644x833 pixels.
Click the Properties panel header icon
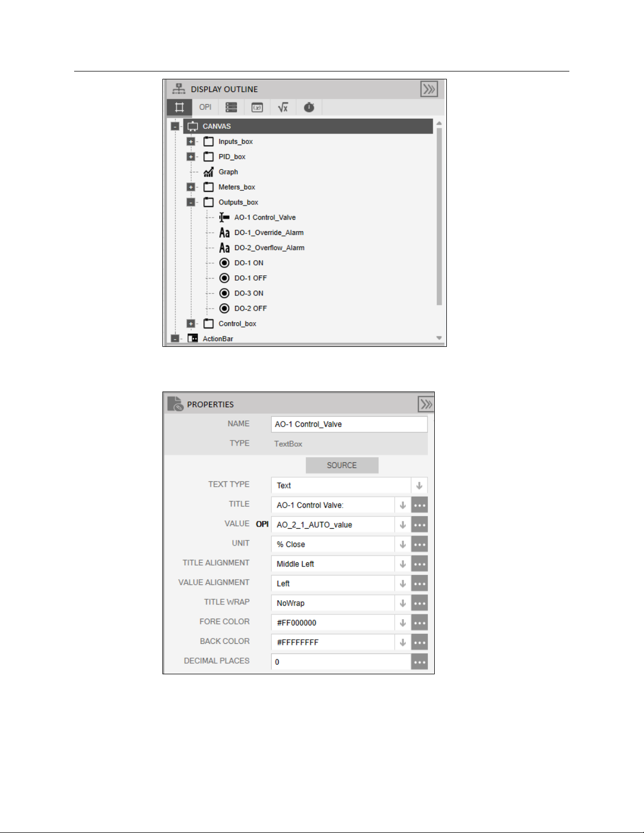tap(175, 404)
